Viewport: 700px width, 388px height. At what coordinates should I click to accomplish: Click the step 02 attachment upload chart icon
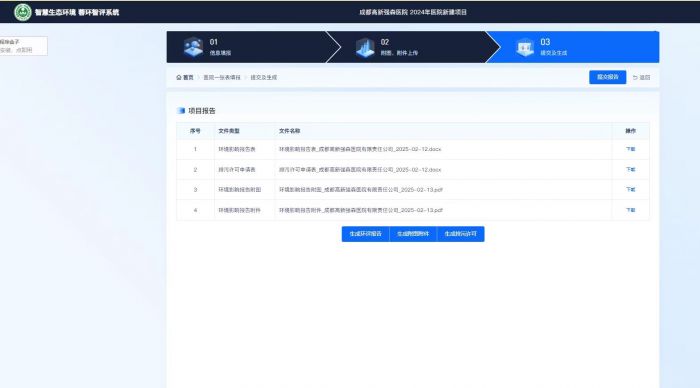click(365, 47)
